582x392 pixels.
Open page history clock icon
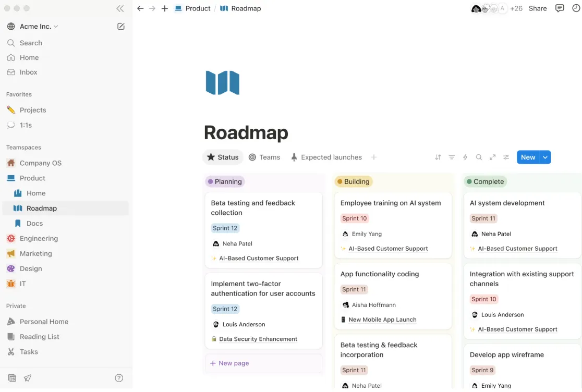[x=576, y=8]
